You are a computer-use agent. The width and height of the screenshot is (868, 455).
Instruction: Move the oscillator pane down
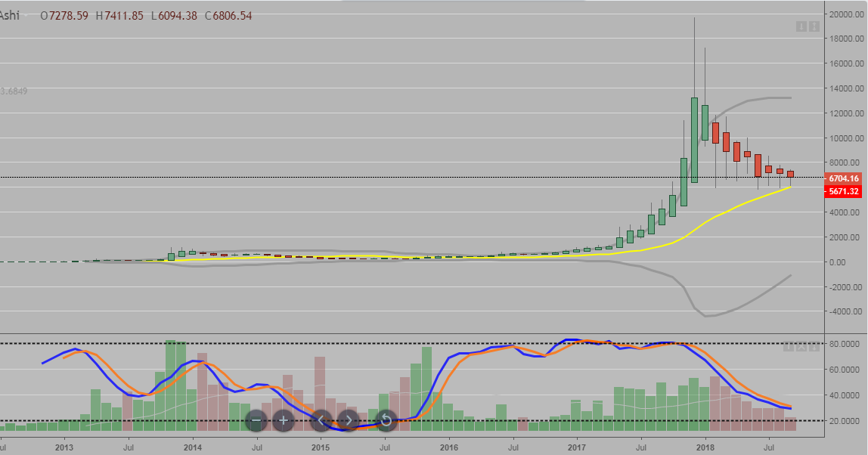[814, 347]
